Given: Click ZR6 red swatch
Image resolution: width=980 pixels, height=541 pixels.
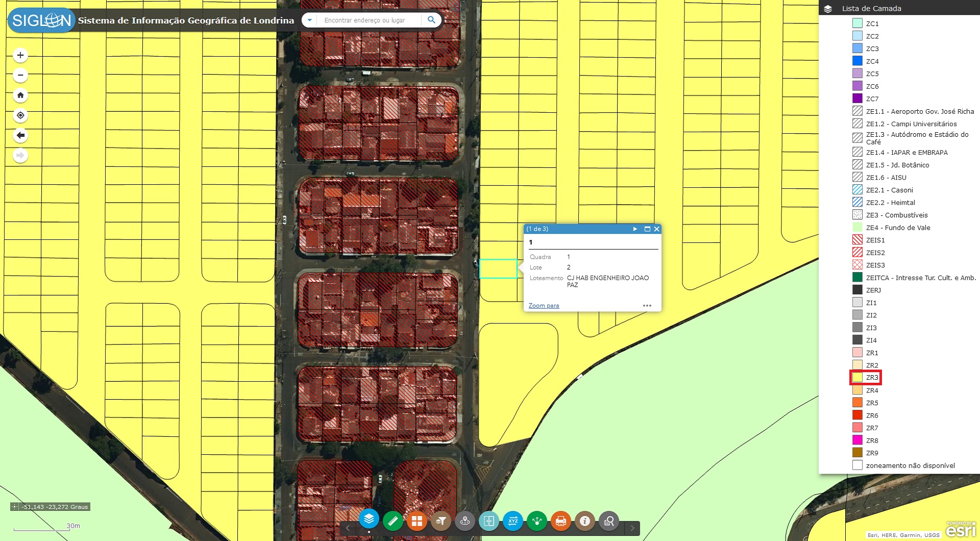Looking at the screenshot, I should pyautogui.click(x=857, y=415).
